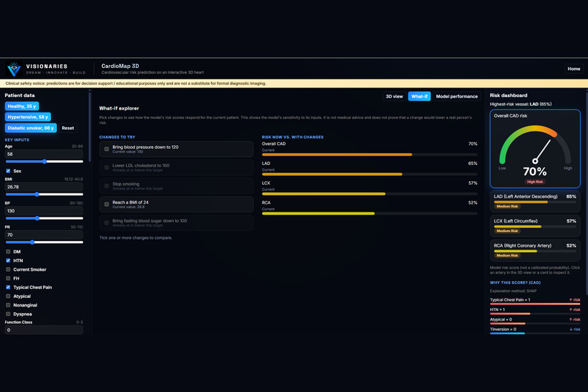Adjust the Age slider

pos(45,161)
